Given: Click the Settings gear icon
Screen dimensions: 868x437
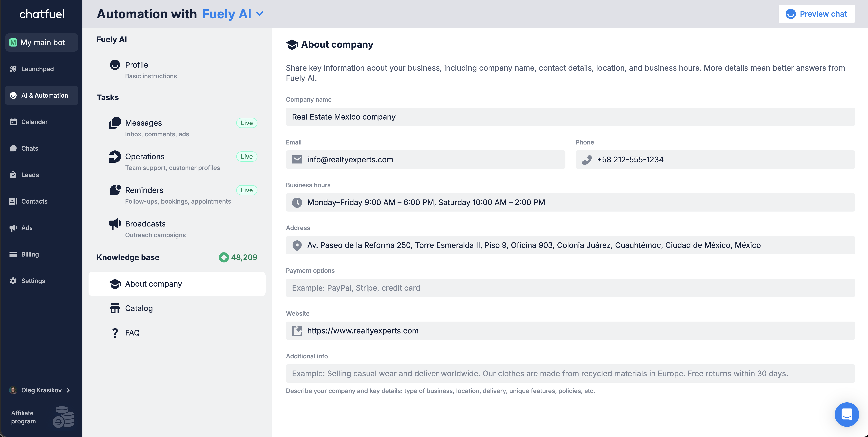Looking at the screenshot, I should [x=13, y=281].
